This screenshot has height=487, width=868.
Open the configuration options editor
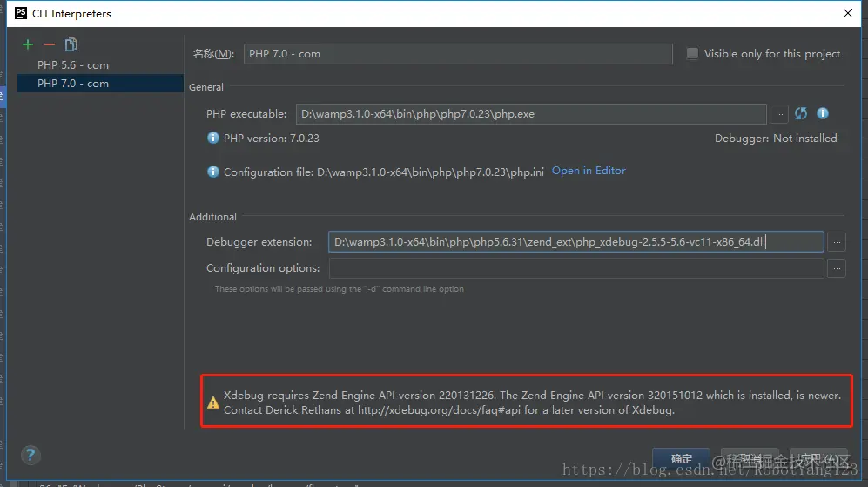point(837,268)
